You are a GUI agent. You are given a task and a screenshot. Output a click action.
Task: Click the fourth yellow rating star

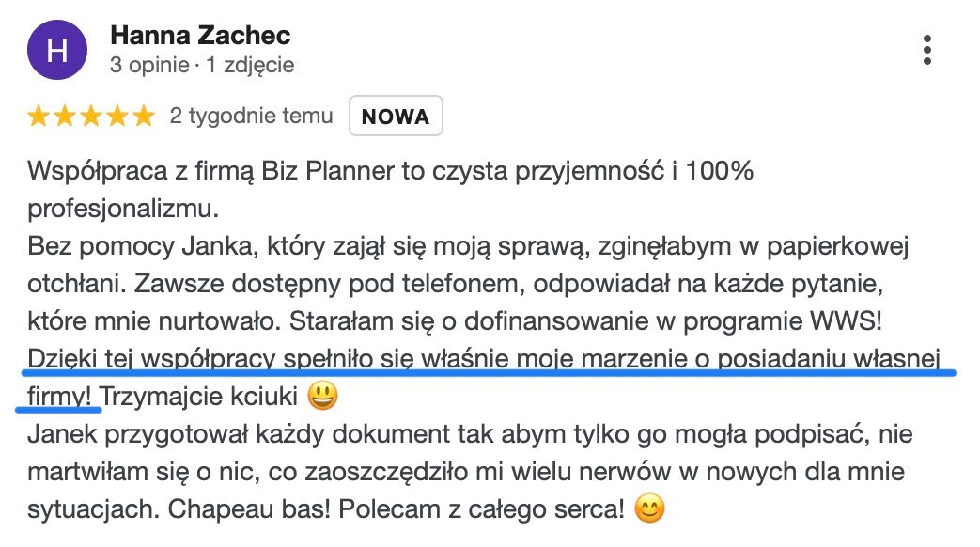[117, 117]
